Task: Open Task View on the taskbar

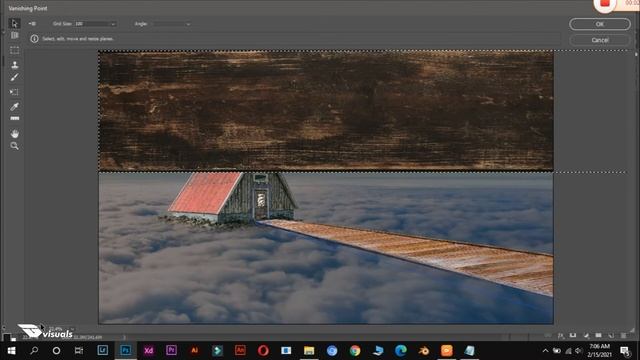Action: point(79,351)
